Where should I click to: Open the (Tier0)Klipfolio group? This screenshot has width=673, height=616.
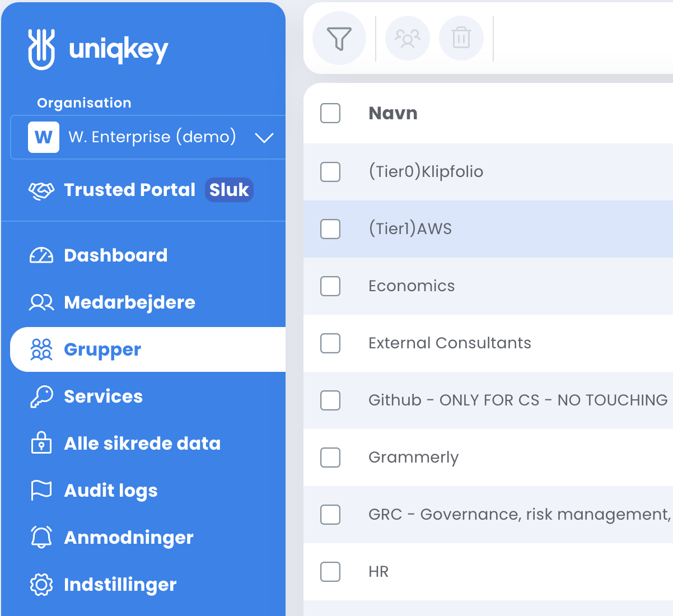tap(426, 171)
